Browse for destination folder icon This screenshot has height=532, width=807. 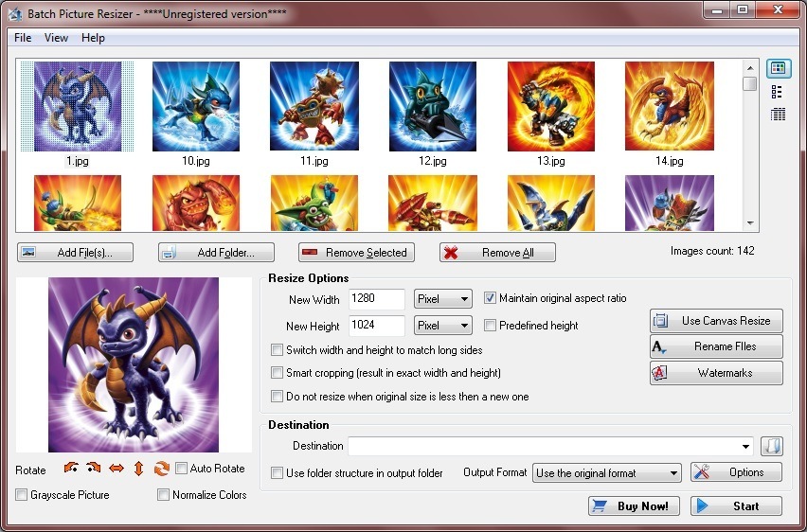click(x=772, y=446)
